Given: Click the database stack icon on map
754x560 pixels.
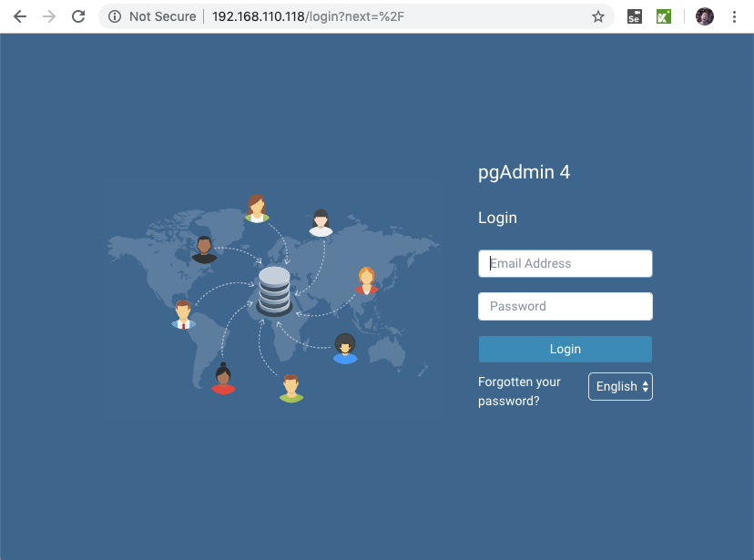Looking at the screenshot, I should click(274, 290).
